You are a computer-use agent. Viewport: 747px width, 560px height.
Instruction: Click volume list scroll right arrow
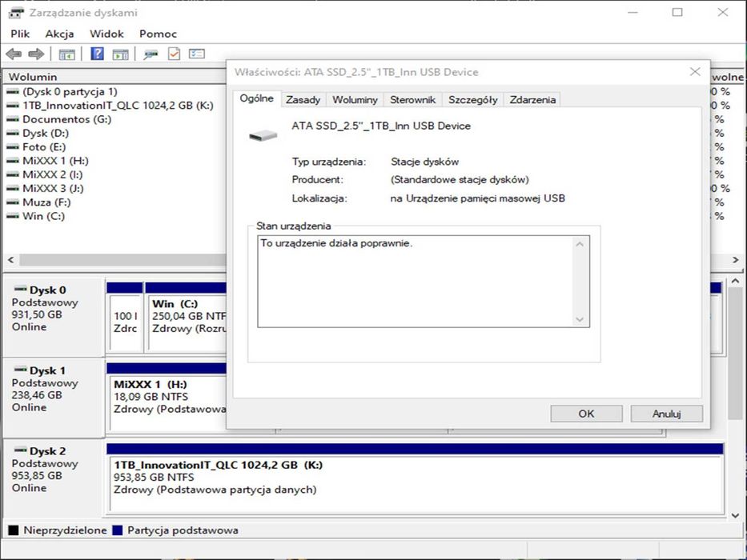[x=736, y=260]
